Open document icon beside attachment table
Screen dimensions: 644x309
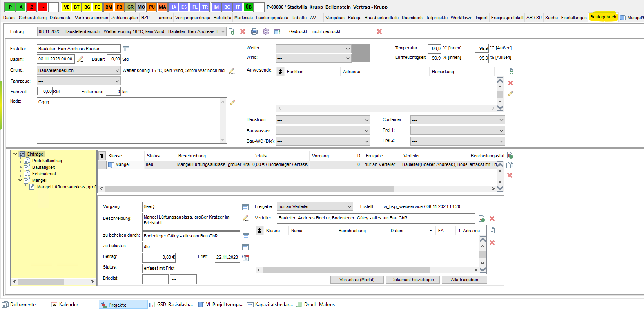(492, 230)
